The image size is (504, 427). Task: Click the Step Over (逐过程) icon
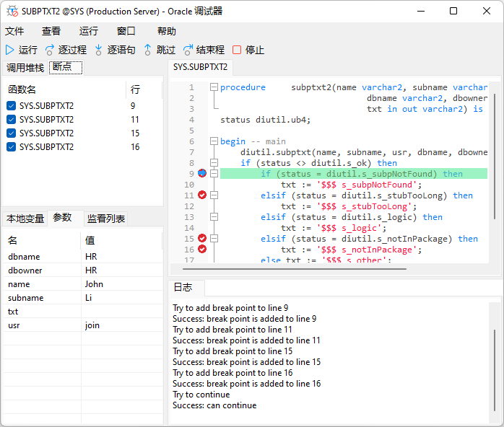coord(50,50)
